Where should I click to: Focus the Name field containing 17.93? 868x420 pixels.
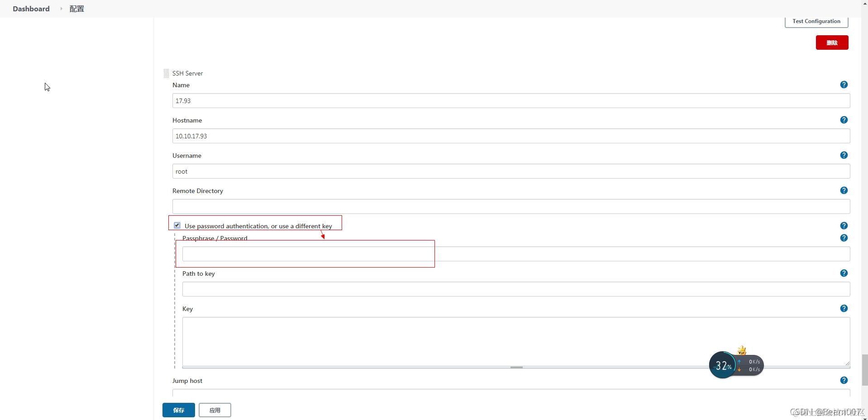pos(511,101)
